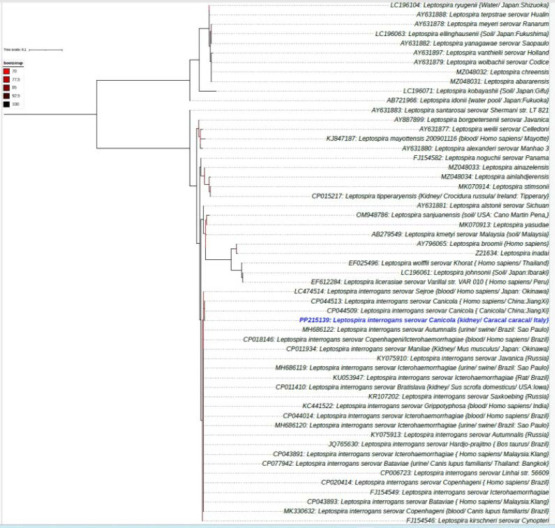Click the dark red bootstrap 85 swatch
This screenshot has height=528, width=555.
tap(6, 88)
